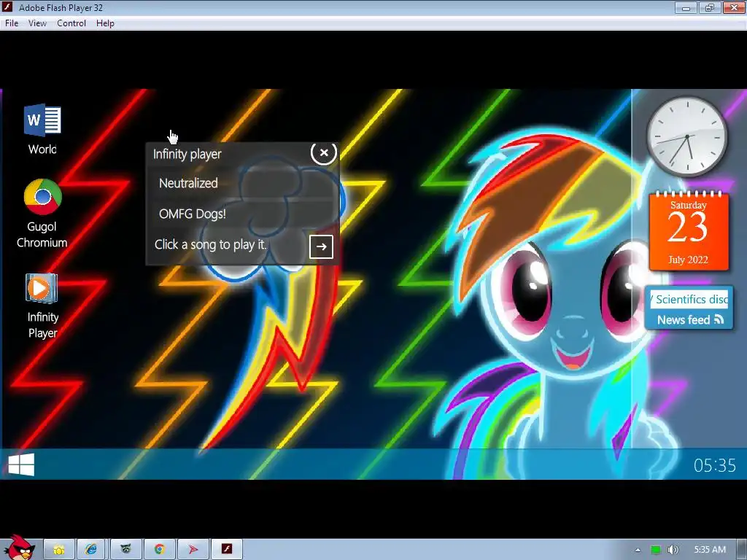747x560 pixels.
Task: Click the Infinity player title text
Action: click(x=187, y=155)
